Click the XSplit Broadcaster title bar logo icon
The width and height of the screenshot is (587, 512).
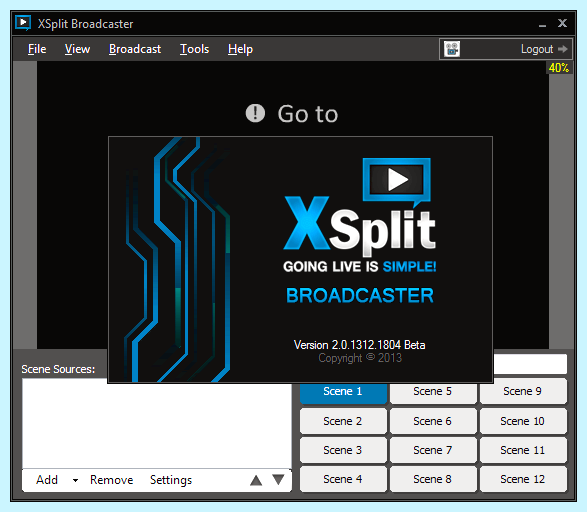pos(23,23)
